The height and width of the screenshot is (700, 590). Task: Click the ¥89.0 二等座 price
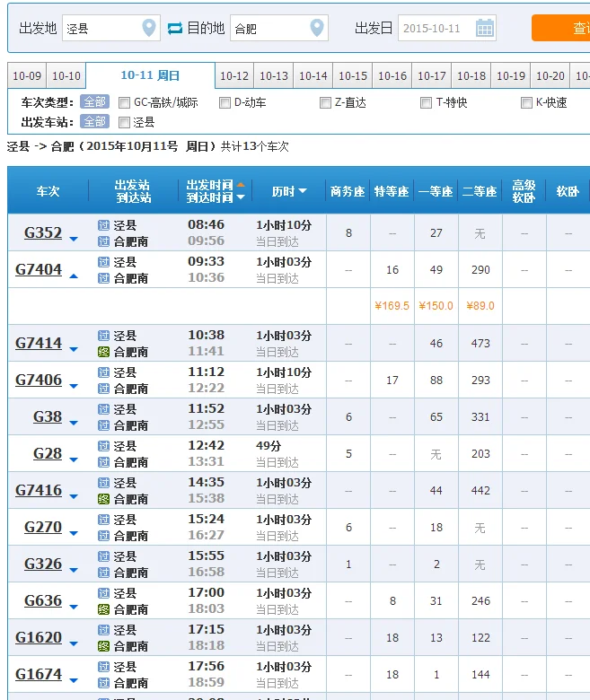pos(480,306)
